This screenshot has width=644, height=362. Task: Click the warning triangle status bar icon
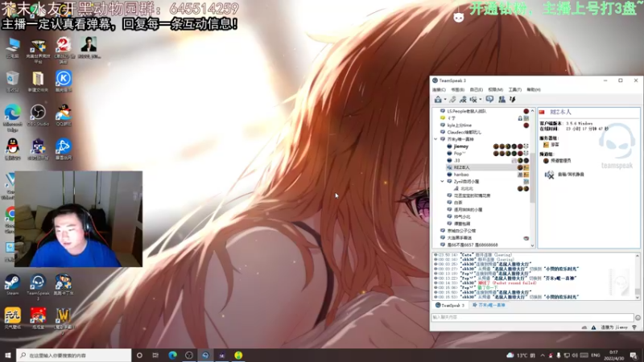(593, 327)
